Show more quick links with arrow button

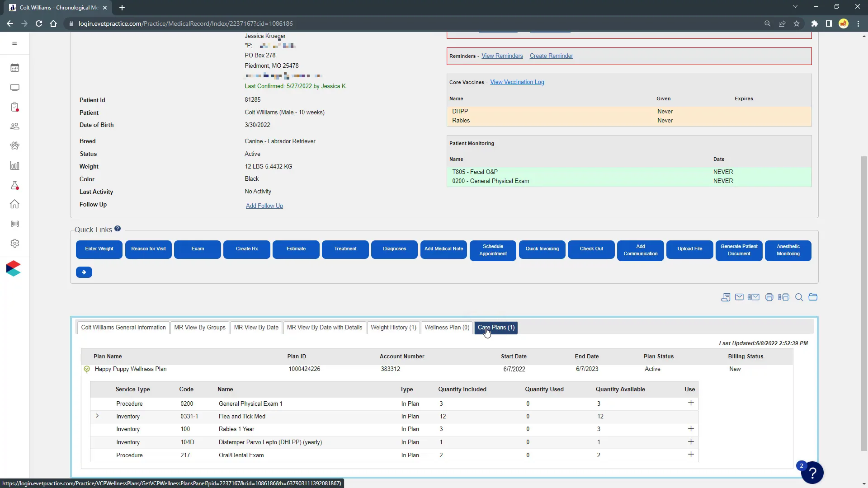coord(84,272)
